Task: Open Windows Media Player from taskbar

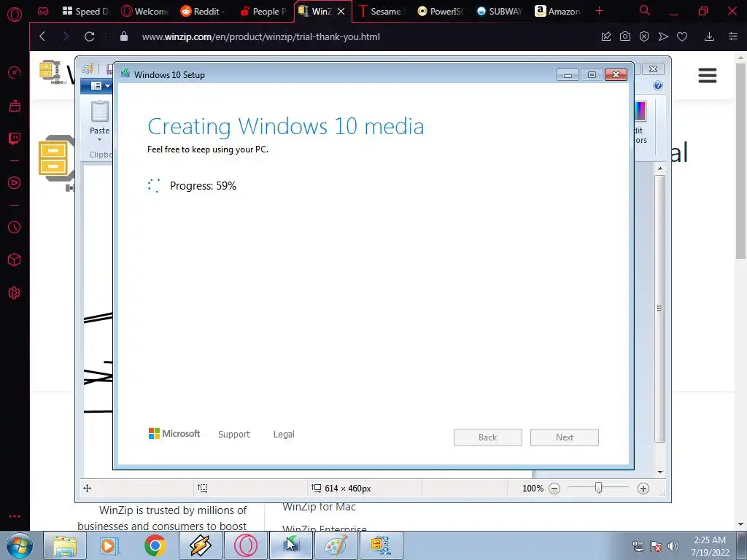Action: 109,545
